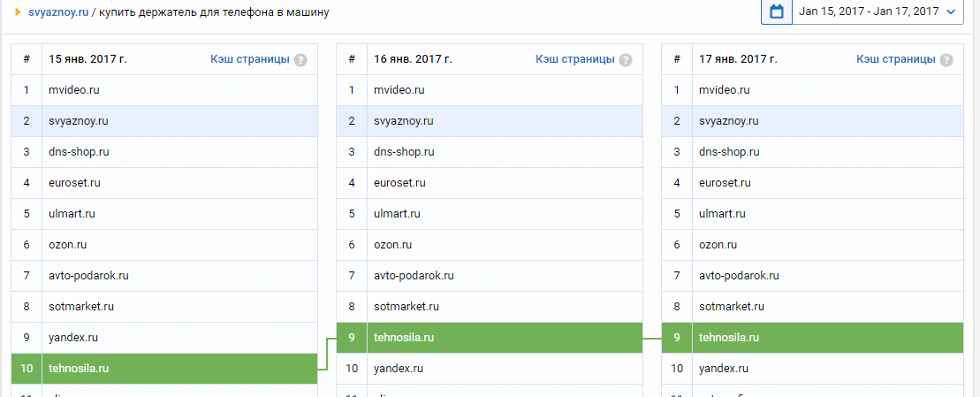Click help icon in 17 янв. column header
The image size is (980, 397).
(x=947, y=60)
